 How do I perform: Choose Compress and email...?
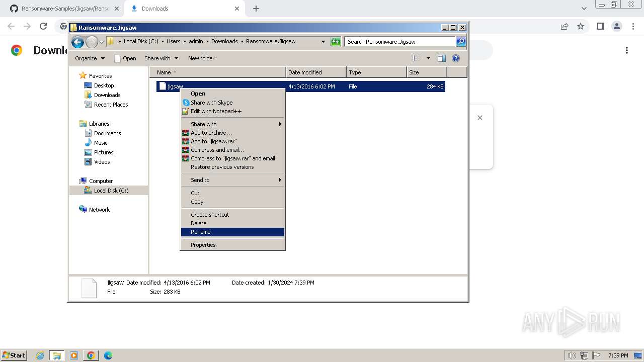coord(232,150)
